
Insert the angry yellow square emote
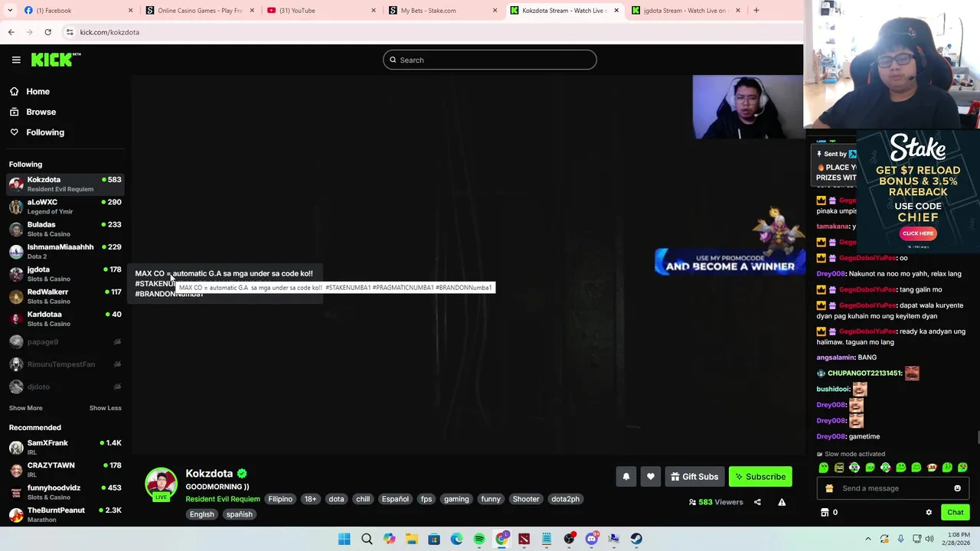pos(839,468)
